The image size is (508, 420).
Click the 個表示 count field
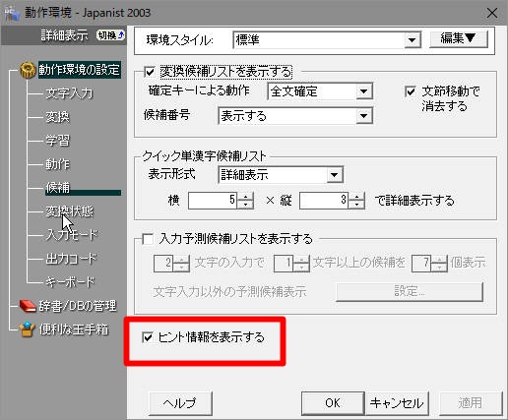point(421,264)
